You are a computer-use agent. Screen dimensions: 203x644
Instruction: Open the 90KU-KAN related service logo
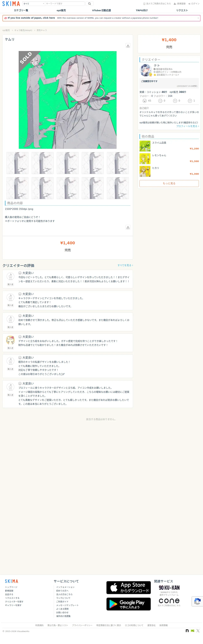[x=169, y=588]
